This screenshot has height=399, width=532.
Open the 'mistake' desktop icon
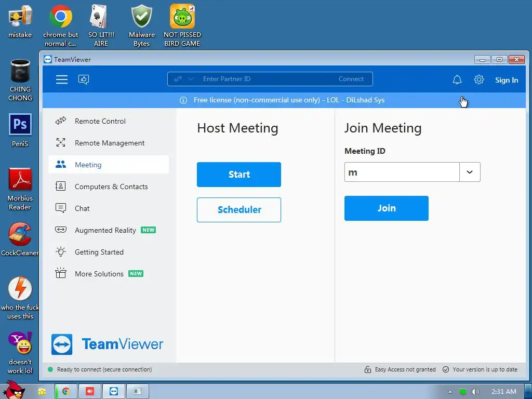20,21
